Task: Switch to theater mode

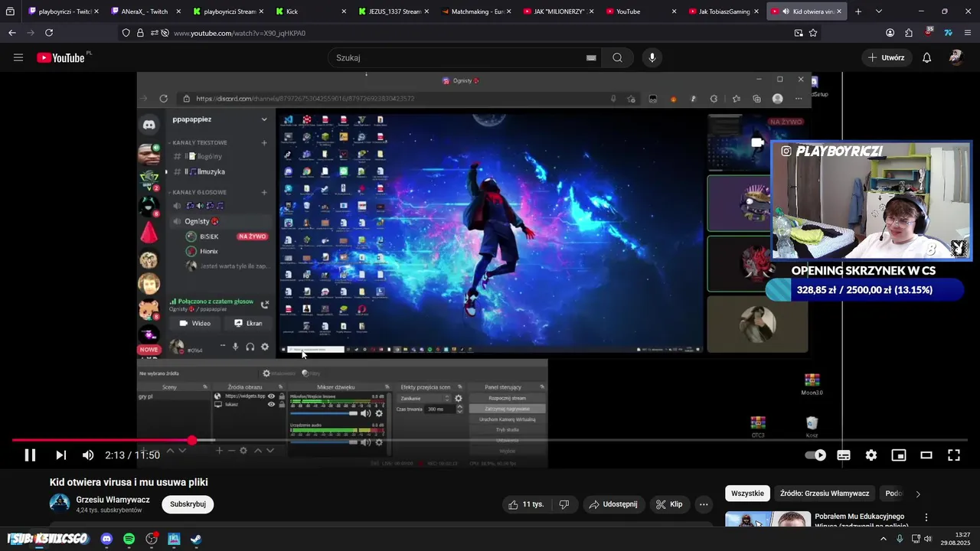Action: [926, 455]
